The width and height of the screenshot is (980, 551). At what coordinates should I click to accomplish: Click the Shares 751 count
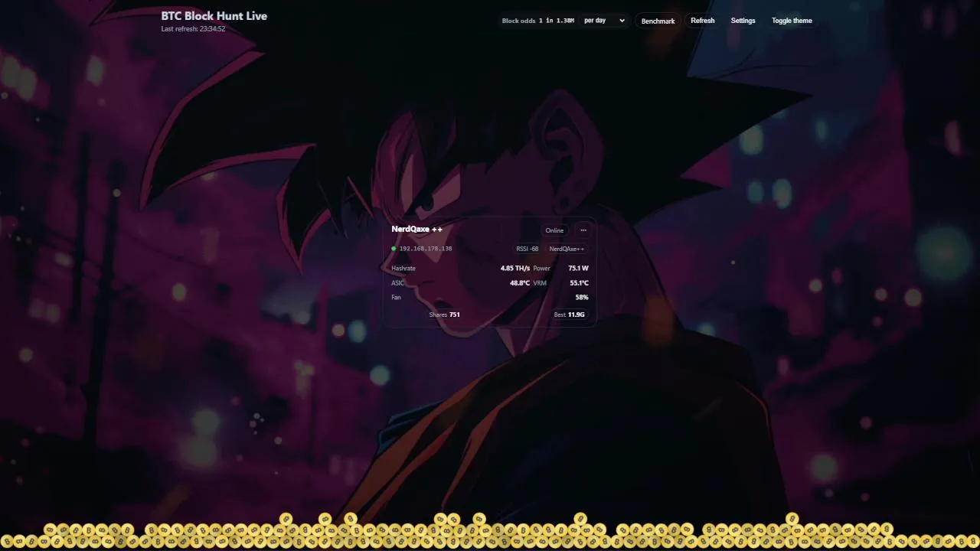tap(445, 315)
